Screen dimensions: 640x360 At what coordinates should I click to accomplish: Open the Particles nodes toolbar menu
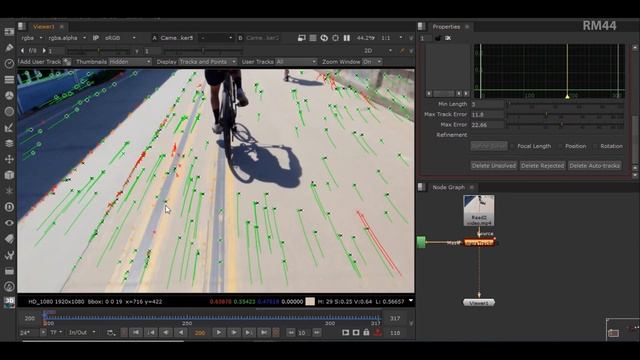(9, 191)
